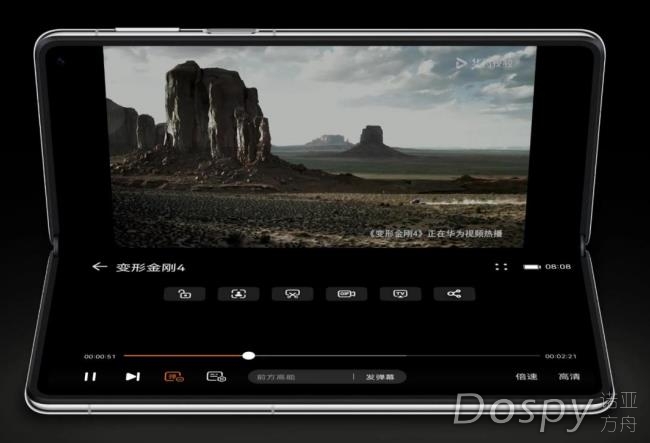The height and width of the screenshot is (443, 650).
Task: Change video quality via 高清
Action: click(569, 377)
